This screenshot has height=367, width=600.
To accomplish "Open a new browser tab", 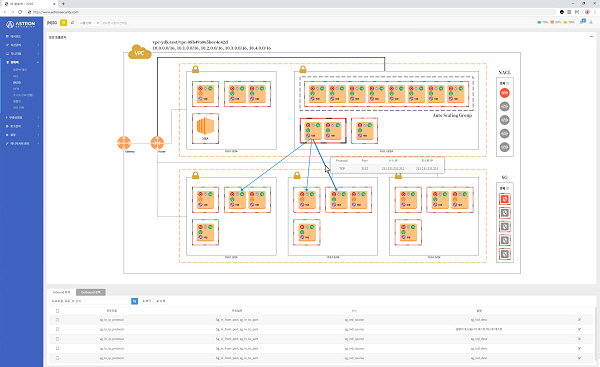I will click(64, 3).
